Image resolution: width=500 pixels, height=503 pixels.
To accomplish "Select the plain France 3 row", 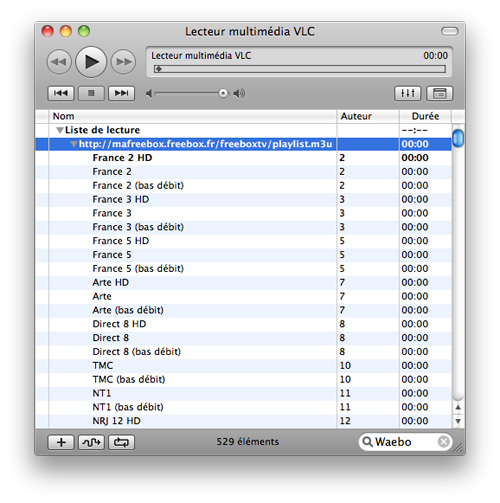I will point(243,213).
